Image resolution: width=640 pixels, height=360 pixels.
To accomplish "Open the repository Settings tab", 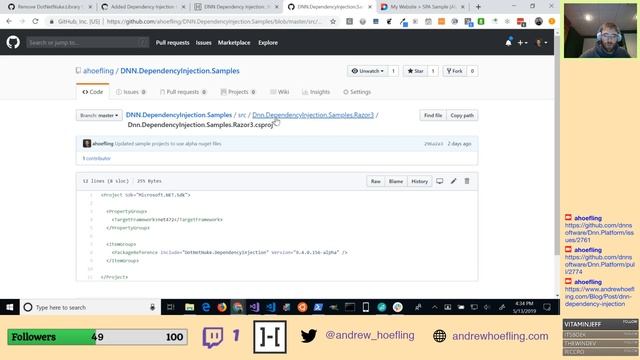I will (x=357, y=92).
